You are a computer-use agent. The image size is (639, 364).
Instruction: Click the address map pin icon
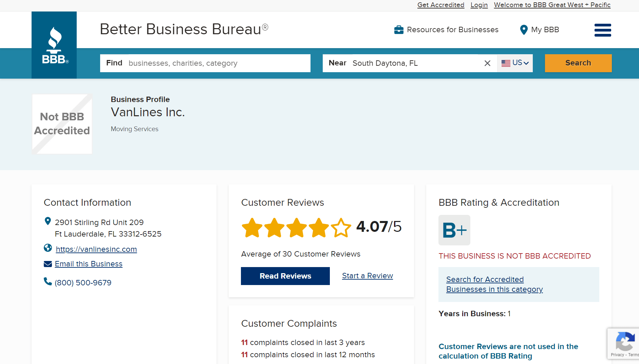click(48, 221)
